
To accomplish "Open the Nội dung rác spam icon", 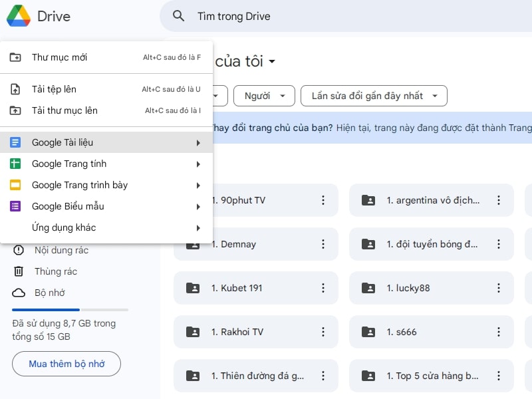I will point(20,250).
